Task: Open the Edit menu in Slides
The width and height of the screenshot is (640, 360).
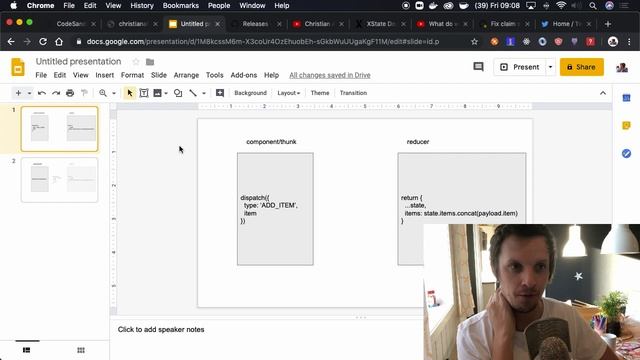Action: click(x=60, y=75)
